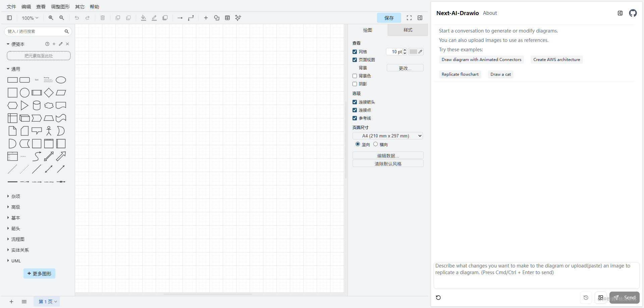Enable the 背景色 background color checkbox
The width and height of the screenshot is (644, 308).
click(x=355, y=76)
